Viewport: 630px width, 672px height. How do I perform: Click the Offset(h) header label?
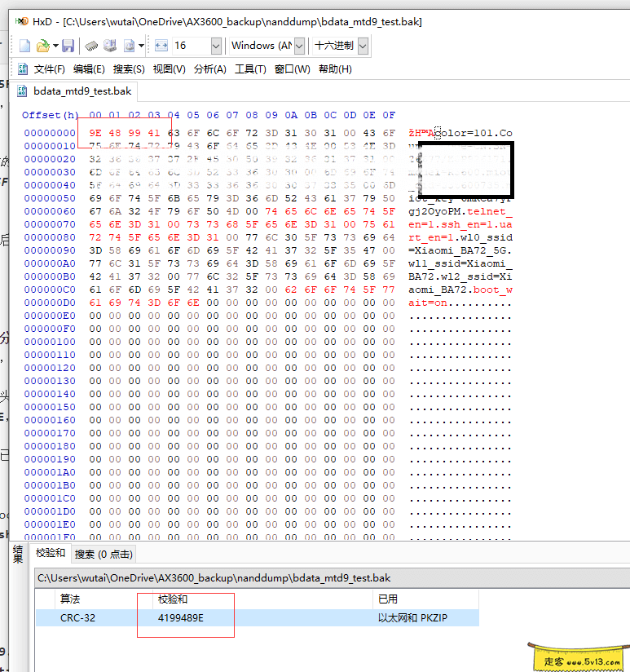coord(50,115)
